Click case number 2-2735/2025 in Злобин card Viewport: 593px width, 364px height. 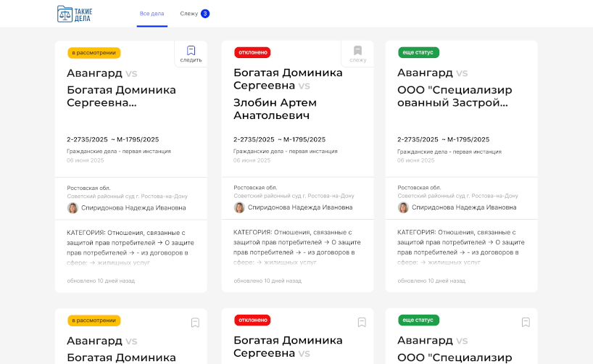click(x=253, y=139)
